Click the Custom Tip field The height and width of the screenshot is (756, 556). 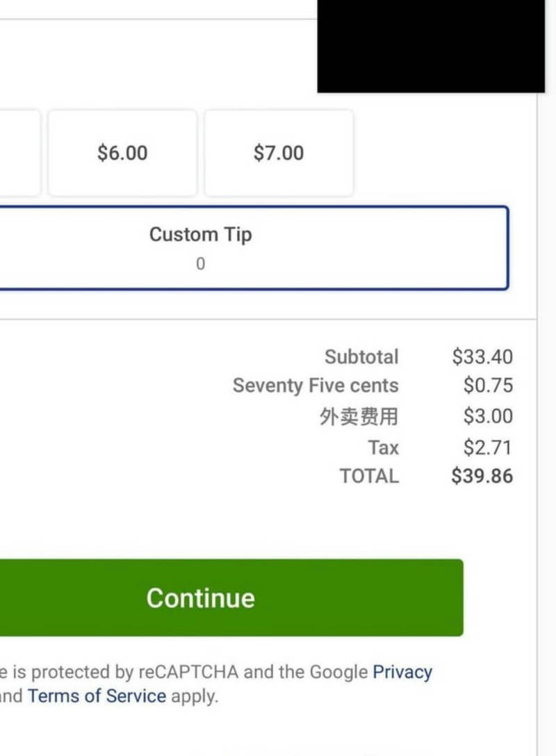(x=254, y=248)
